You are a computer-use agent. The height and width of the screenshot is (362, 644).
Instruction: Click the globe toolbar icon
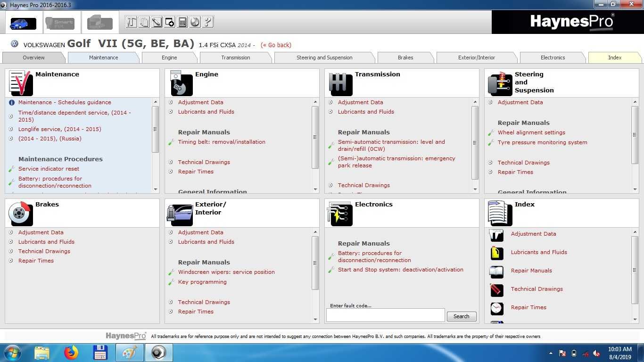[x=195, y=22]
